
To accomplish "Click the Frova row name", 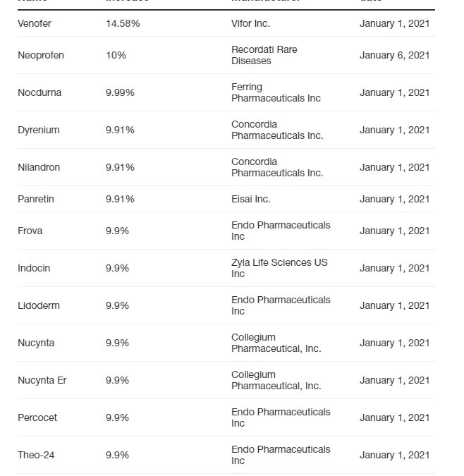I will (x=30, y=231).
